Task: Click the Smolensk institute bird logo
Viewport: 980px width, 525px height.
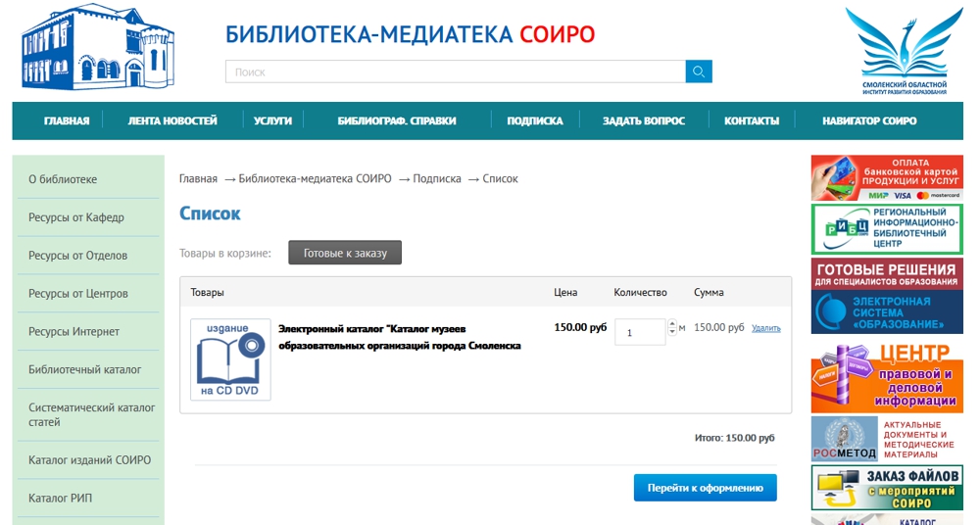Action: 904,50
